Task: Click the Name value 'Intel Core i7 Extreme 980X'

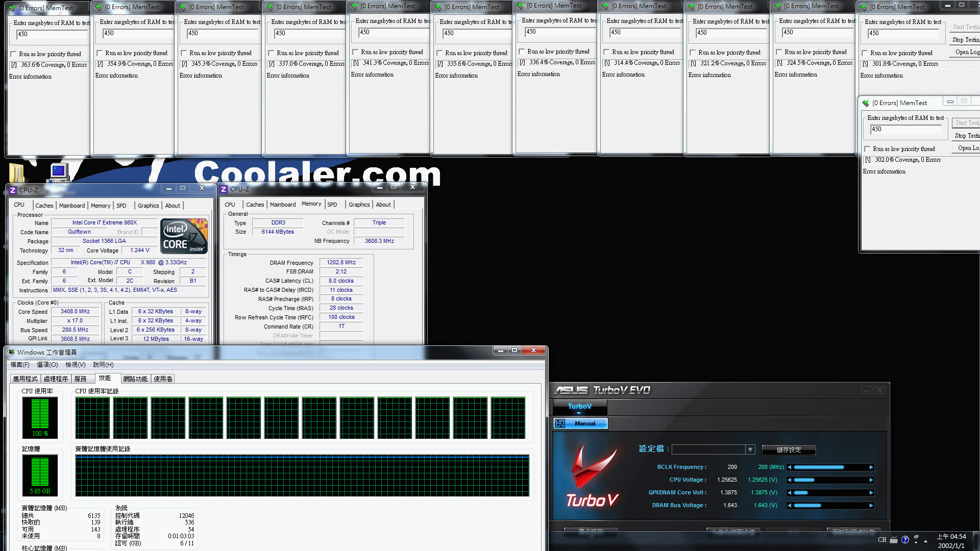Action: pos(105,223)
